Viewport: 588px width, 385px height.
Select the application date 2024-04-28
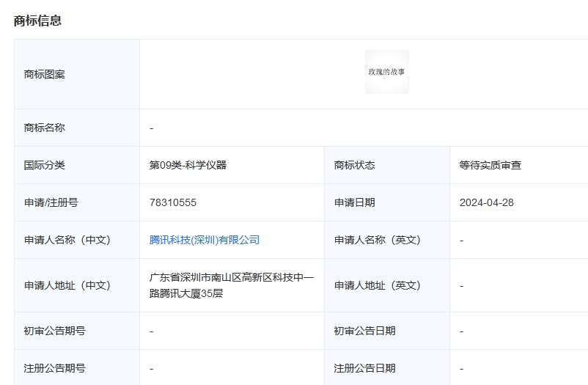click(487, 202)
